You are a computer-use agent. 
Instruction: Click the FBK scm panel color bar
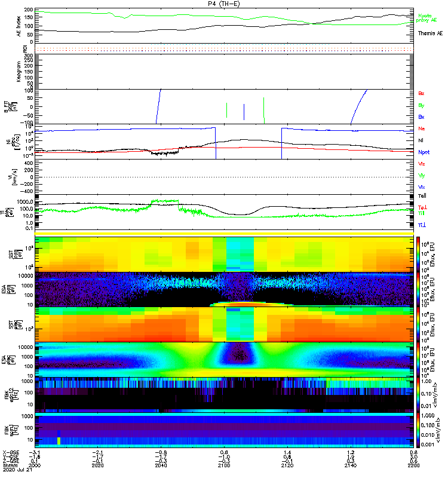pos(418,430)
